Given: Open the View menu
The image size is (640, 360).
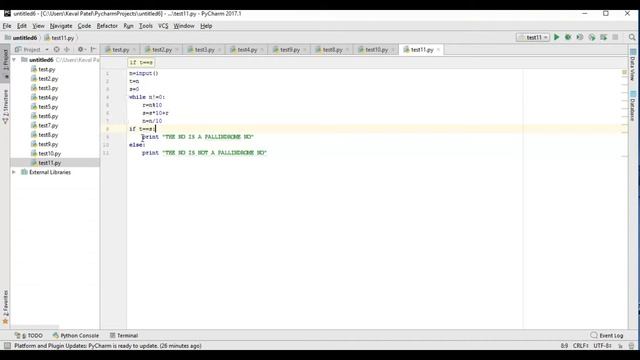Looking at the screenshot, I should coord(38,26).
